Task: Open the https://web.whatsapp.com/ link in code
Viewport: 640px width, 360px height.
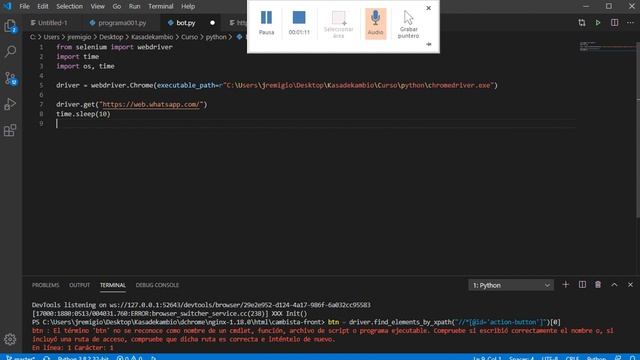Action: click(x=151, y=104)
